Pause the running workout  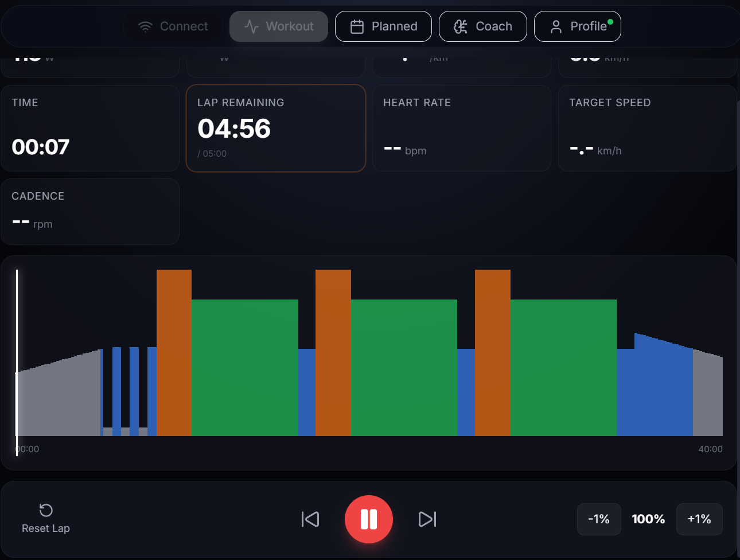(x=369, y=519)
